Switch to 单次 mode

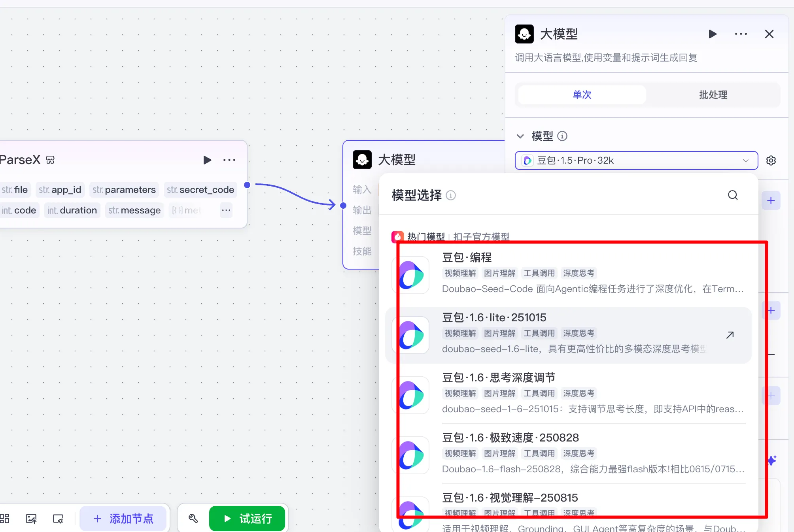click(582, 95)
